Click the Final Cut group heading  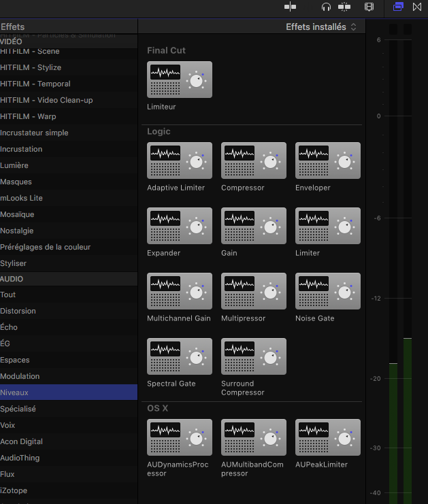pyautogui.click(x=166, y=50)
